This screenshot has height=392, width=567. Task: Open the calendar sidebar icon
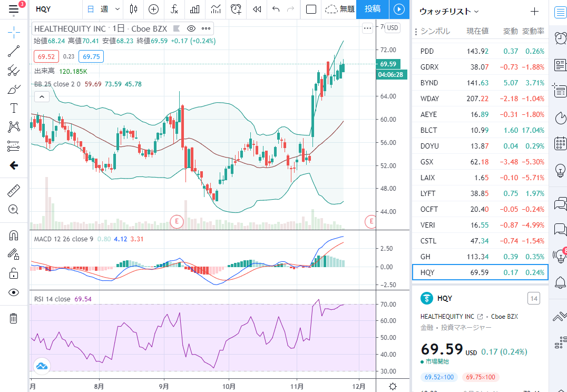[x=561, y=143]
